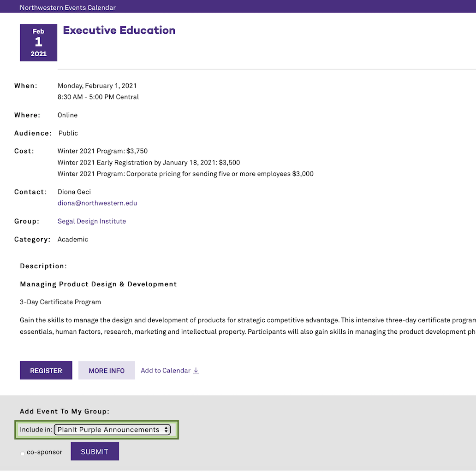Image resolution: width=476 pixels, height=472 pixels.
Task: Click the 3-Day Certificate Program text
Action: click(60, 302)
